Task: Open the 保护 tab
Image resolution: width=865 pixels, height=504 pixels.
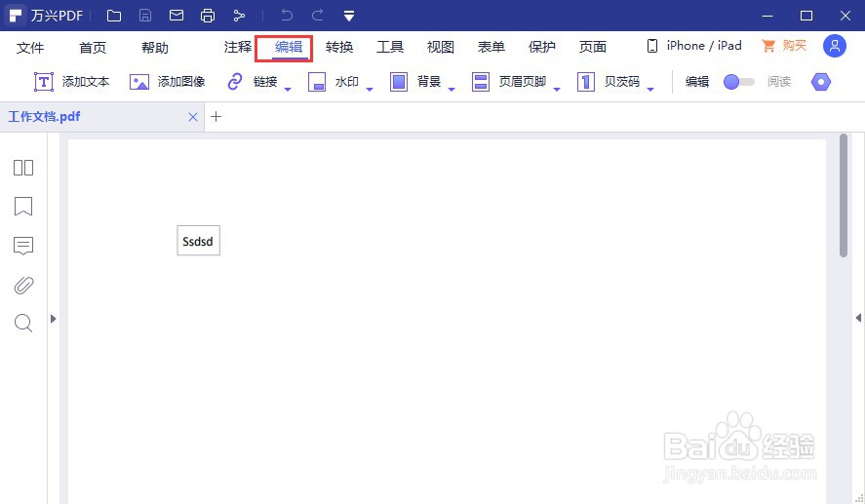Action: 542,48
